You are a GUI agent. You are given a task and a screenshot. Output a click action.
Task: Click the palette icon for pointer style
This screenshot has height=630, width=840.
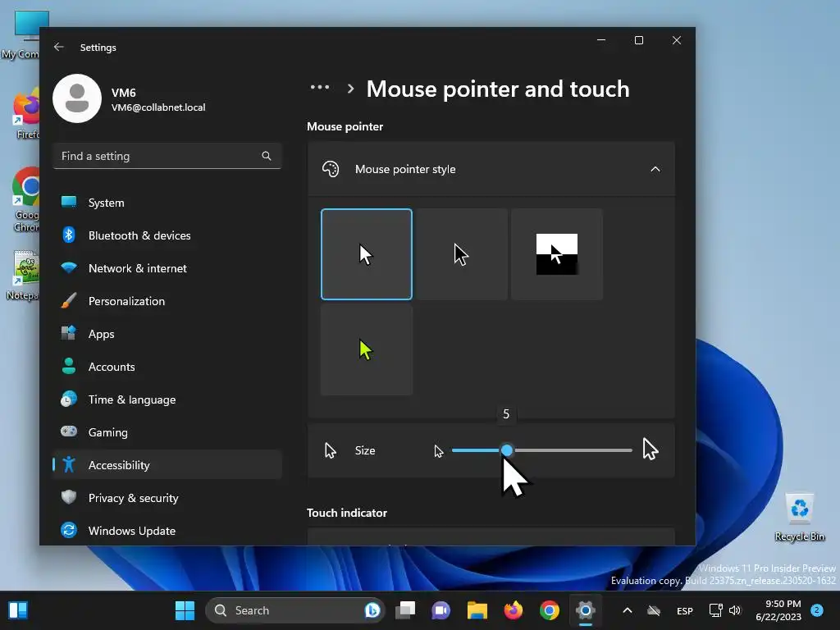click(331, 169)
